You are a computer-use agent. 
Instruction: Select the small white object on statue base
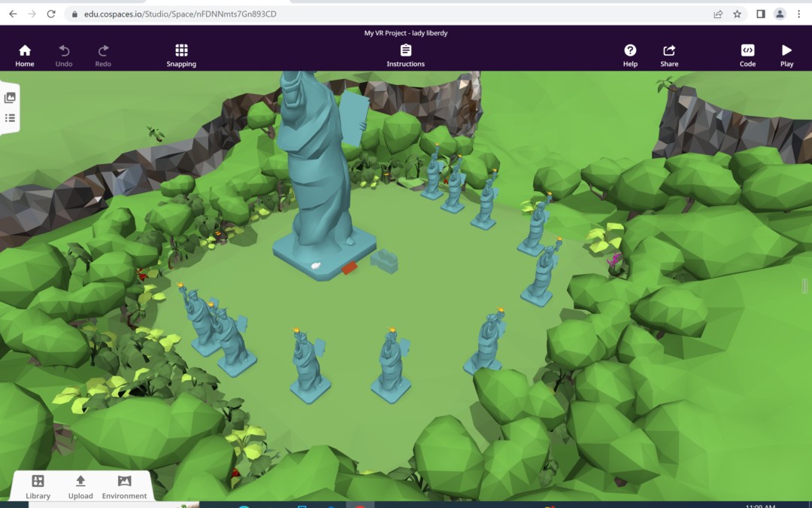click(315, 266)
